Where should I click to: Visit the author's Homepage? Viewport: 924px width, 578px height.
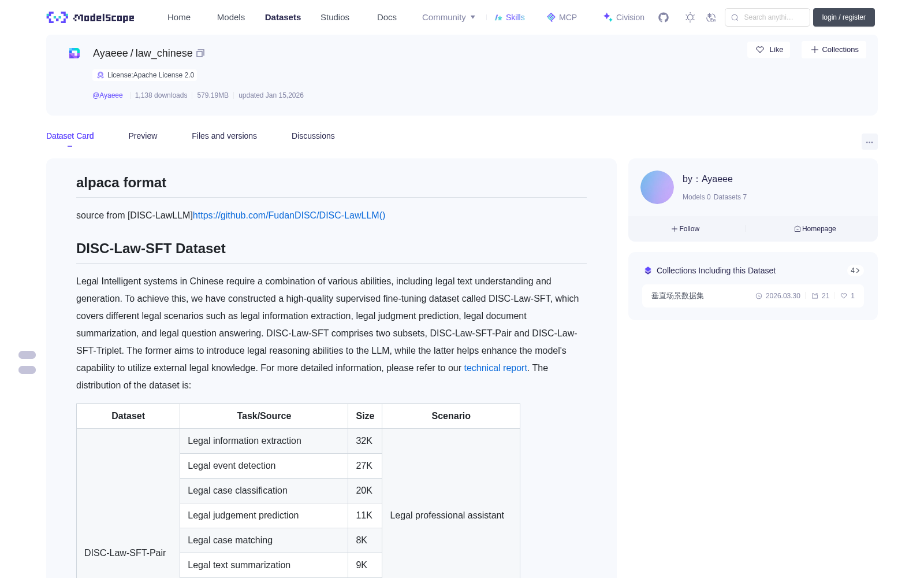(815, 229)
